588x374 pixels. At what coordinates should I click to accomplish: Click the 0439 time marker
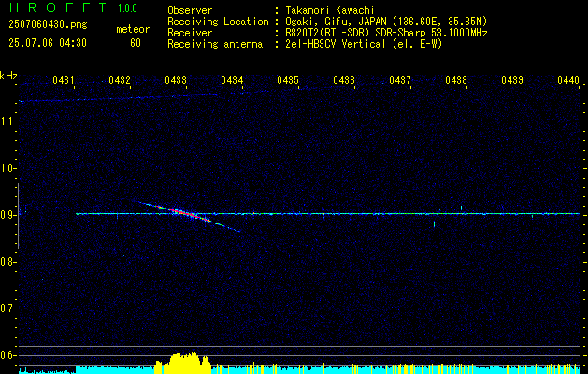[512, 79]
